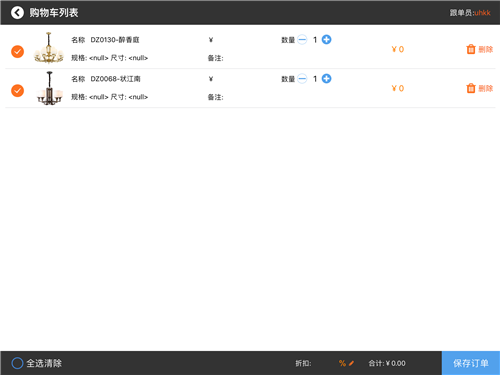Decrease quantity of DZ0130 item
500x375 pixels.
(302, 40)
